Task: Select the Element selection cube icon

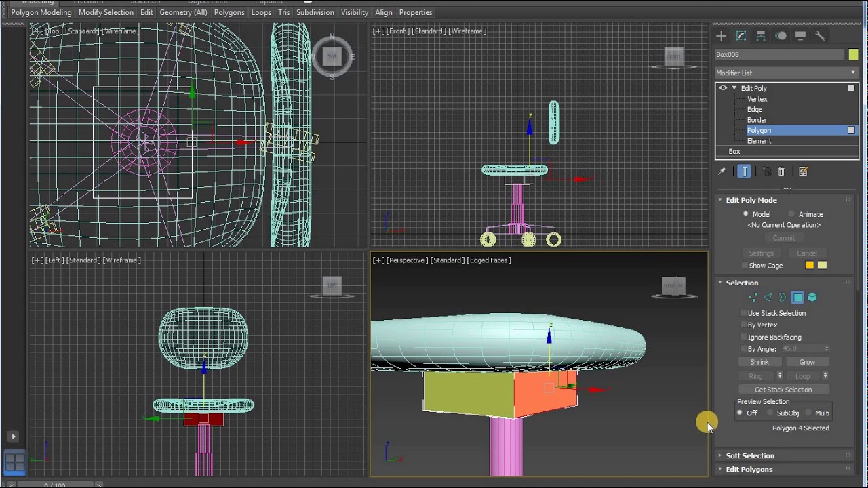Action: point(812,298)
